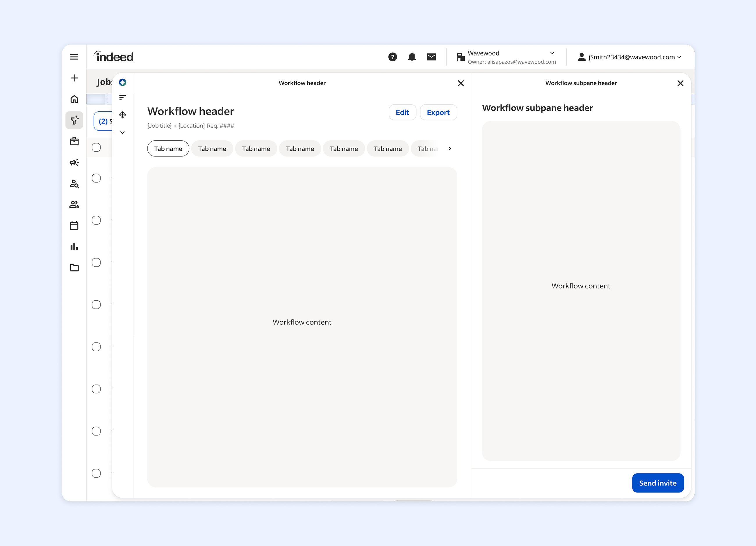This screenshot has height=546, width=756.
Task: Check the bottom job row checkbox
Action: click(96, 473)
